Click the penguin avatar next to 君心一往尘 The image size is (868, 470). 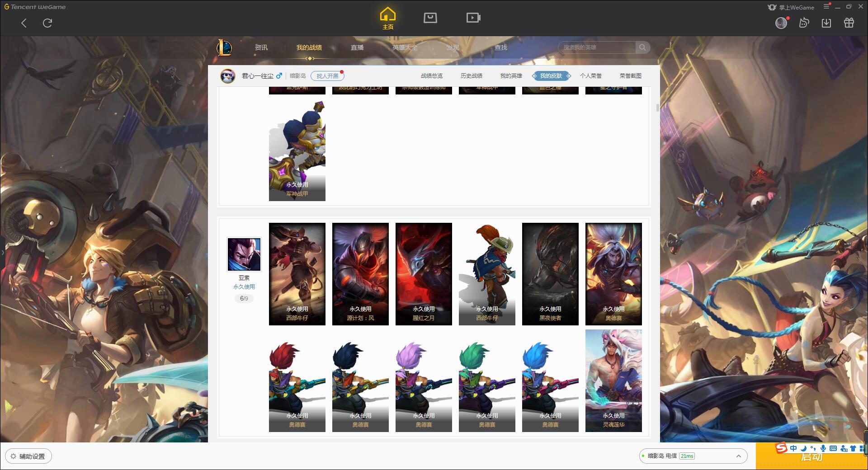(228, 76)
